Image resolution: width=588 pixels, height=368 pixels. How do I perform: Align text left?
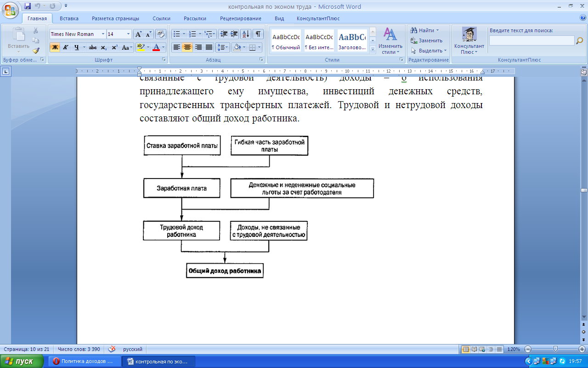point(177,47)
